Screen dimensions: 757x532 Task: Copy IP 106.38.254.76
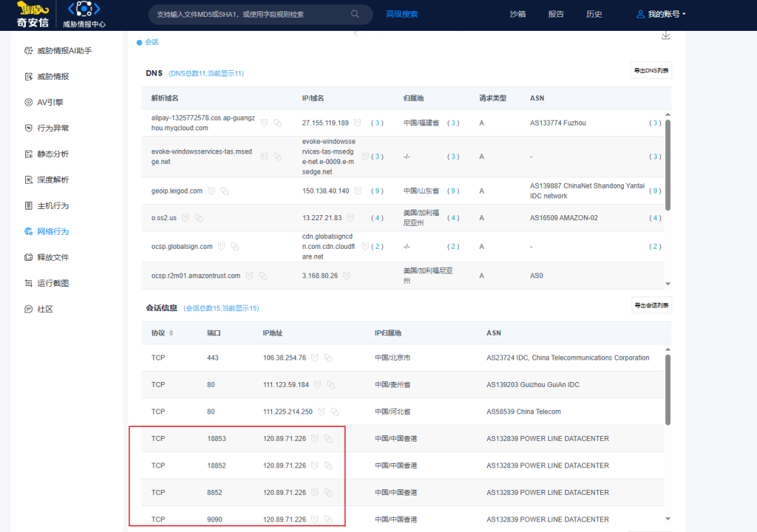(328, 357)
